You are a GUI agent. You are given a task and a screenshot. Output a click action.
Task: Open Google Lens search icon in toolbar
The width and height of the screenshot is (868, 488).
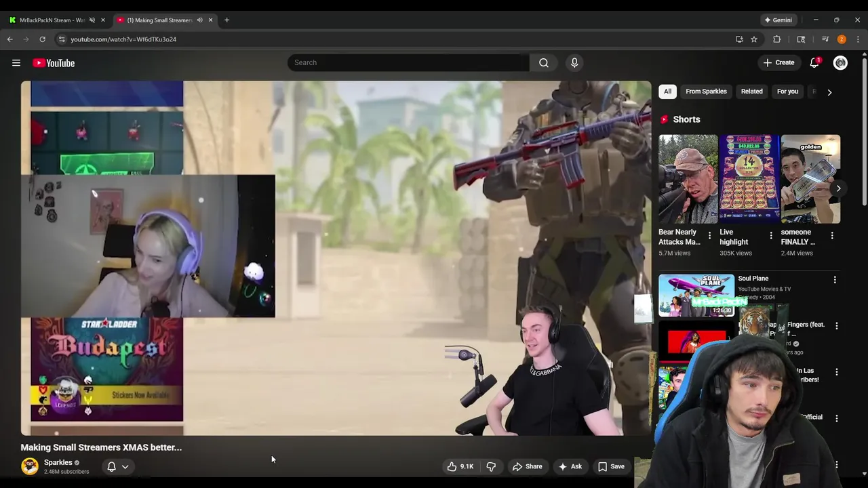click(x=801, y=39)
